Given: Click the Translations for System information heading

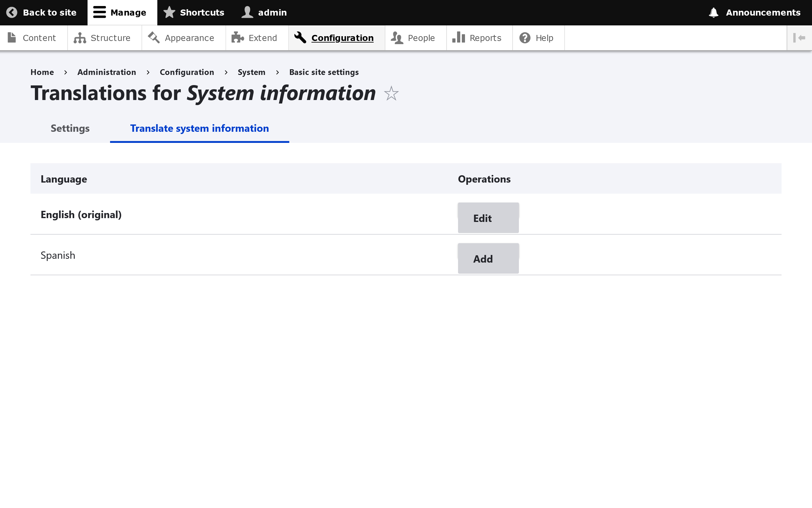Looking at the screenshot, I should pyautogui.click(x=203, y=93).
